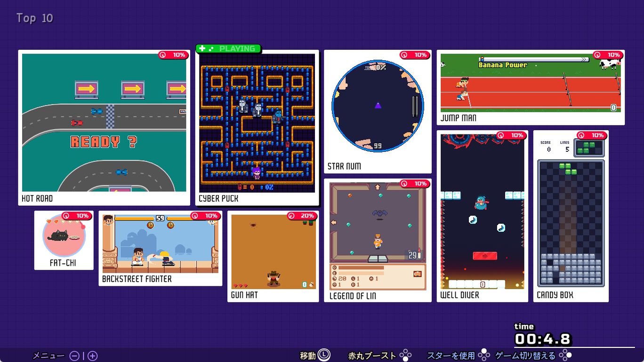This screenshot has height=362, width=644.
Task: Choose the Jump Man track preview
Action: click(x=531, y=83)
